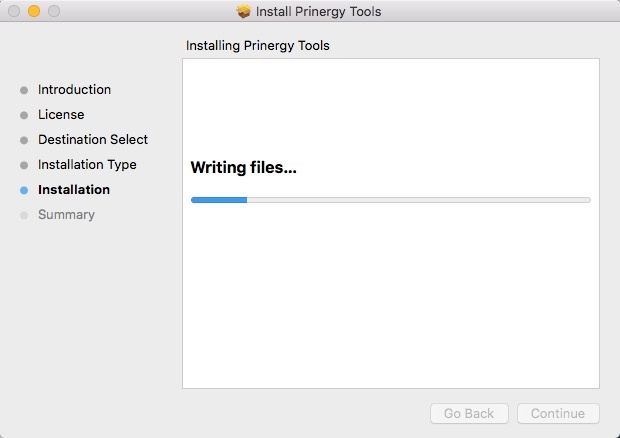
Task: Click the Introduction step bullet
Action: 24,90
